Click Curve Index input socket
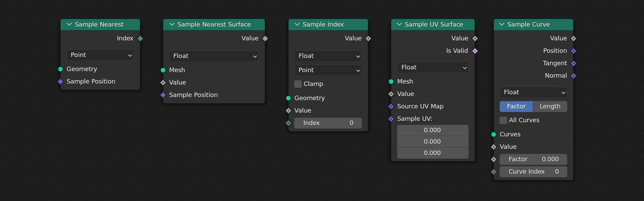Screen dimensions: 644x201 tap(494, 172)
